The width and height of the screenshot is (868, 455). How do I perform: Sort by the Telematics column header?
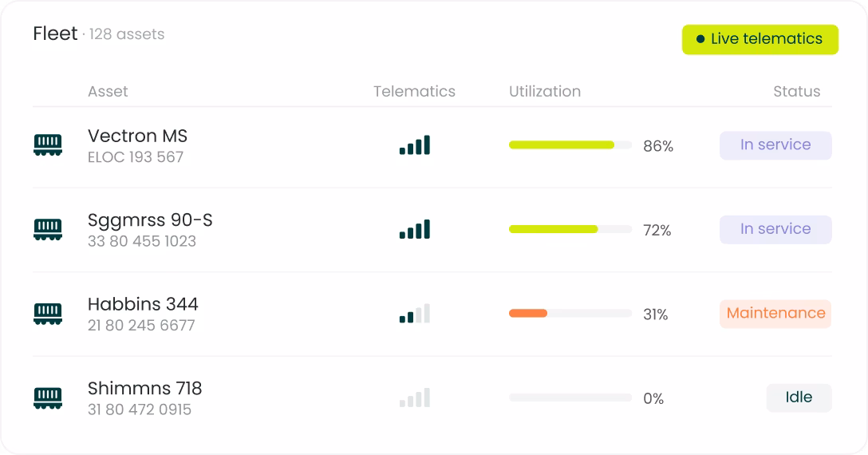pos(414,92)
